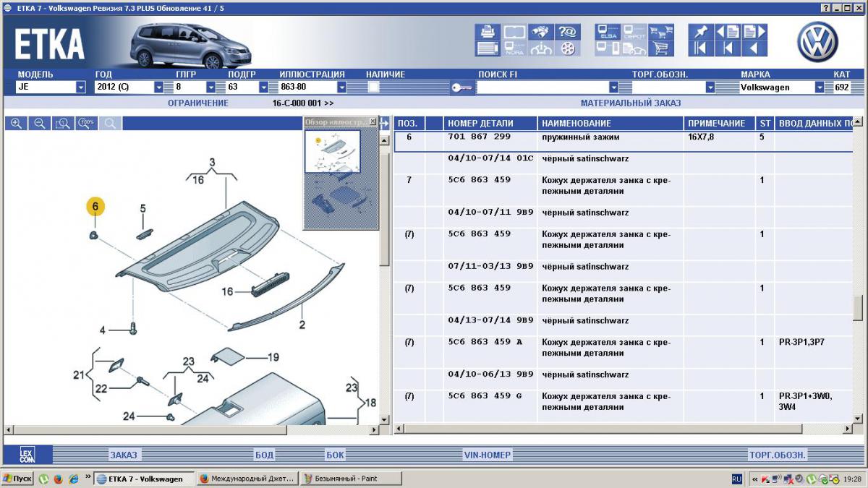Image resolution: width=868 pixels, height=488 pixels.
Task: Click the DEPOT icon
Action: click(x=634, y=33)
